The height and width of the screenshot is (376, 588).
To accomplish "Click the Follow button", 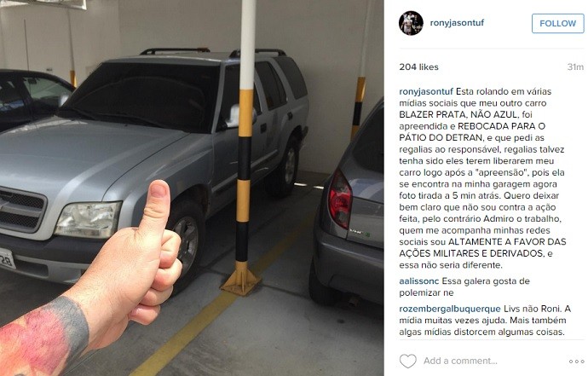I will click(x=557, y=23).
